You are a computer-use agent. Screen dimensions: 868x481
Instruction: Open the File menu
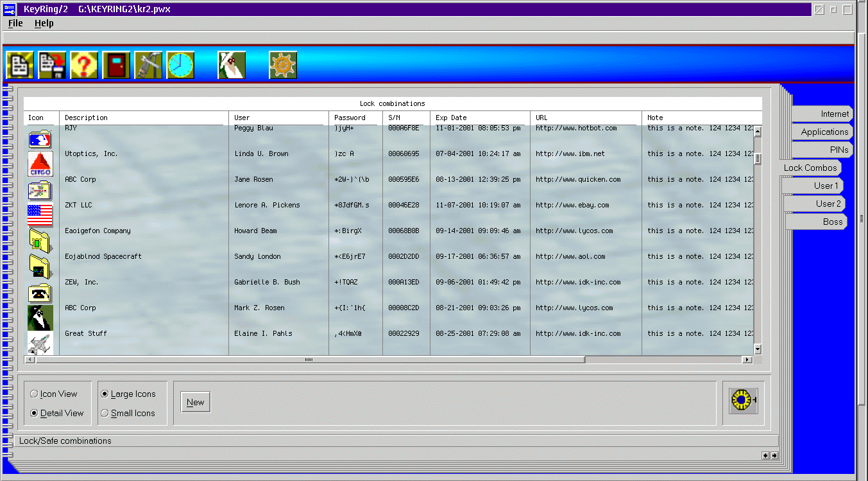[15, 23]
